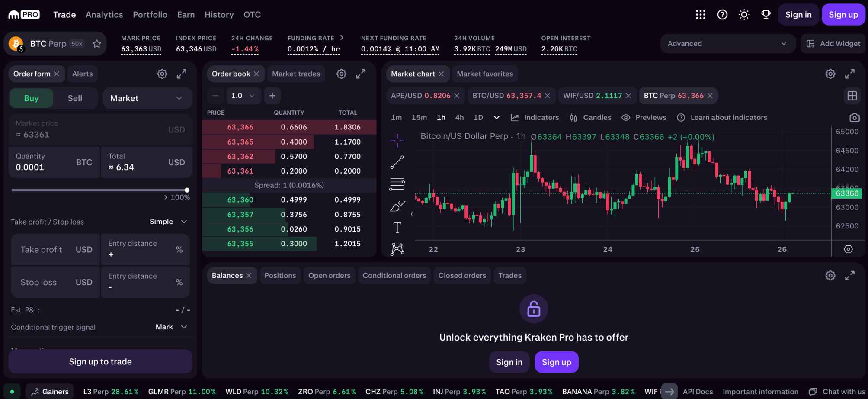Viewport: 868px width, 399px height.
Task: Open the Advanced layout dropdown
Action: pos(727,44)
